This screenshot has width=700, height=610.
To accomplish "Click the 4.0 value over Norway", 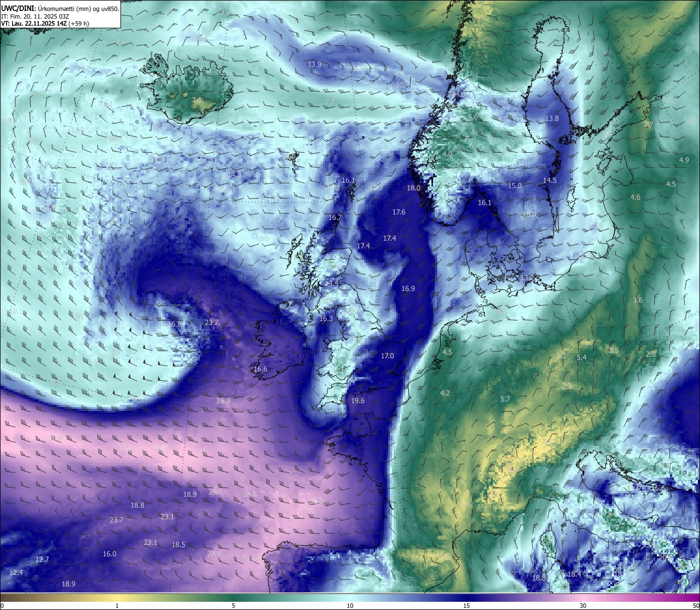I will pyautogui.click(x=447, y=154).
